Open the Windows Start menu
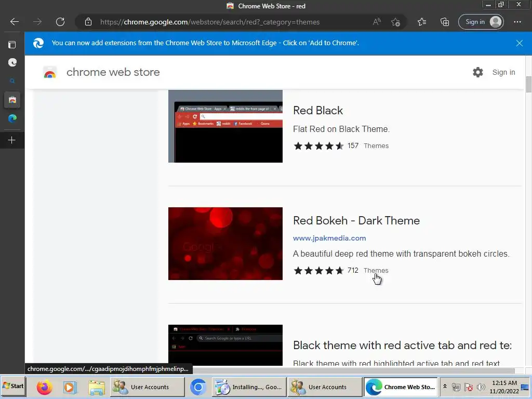 coord(13,387)
